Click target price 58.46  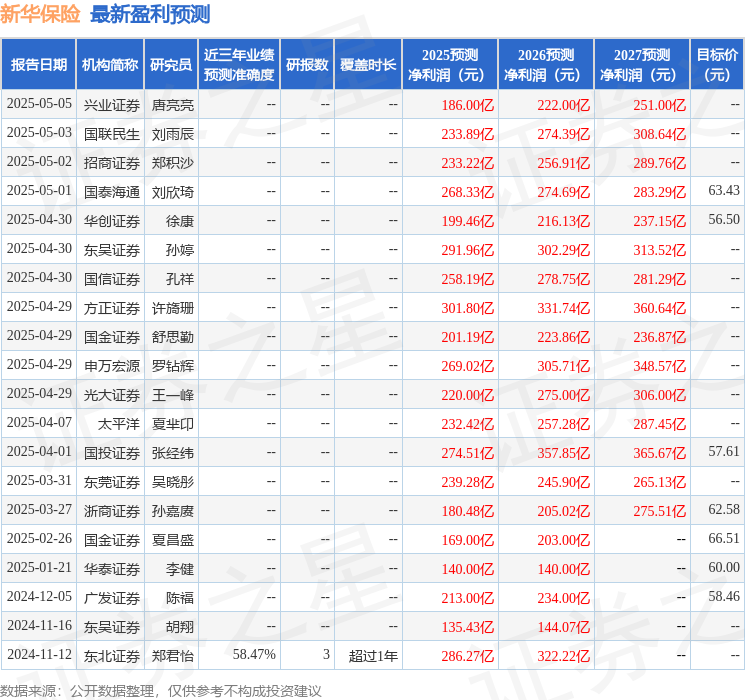tap(724, 596)
